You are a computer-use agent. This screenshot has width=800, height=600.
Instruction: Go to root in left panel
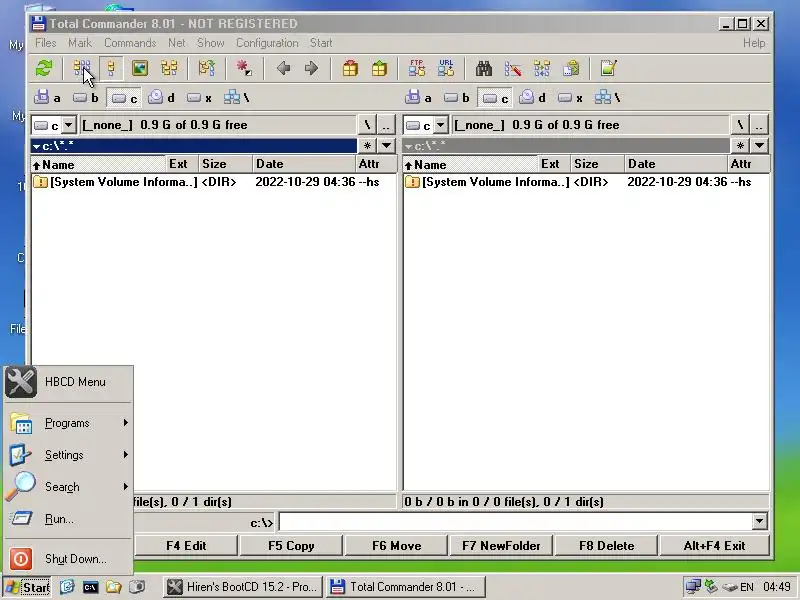point(367,125)
